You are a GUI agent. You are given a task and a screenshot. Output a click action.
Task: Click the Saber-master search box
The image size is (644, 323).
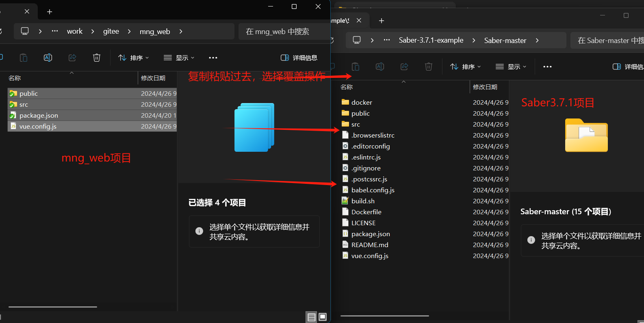[x=607, y=40]
